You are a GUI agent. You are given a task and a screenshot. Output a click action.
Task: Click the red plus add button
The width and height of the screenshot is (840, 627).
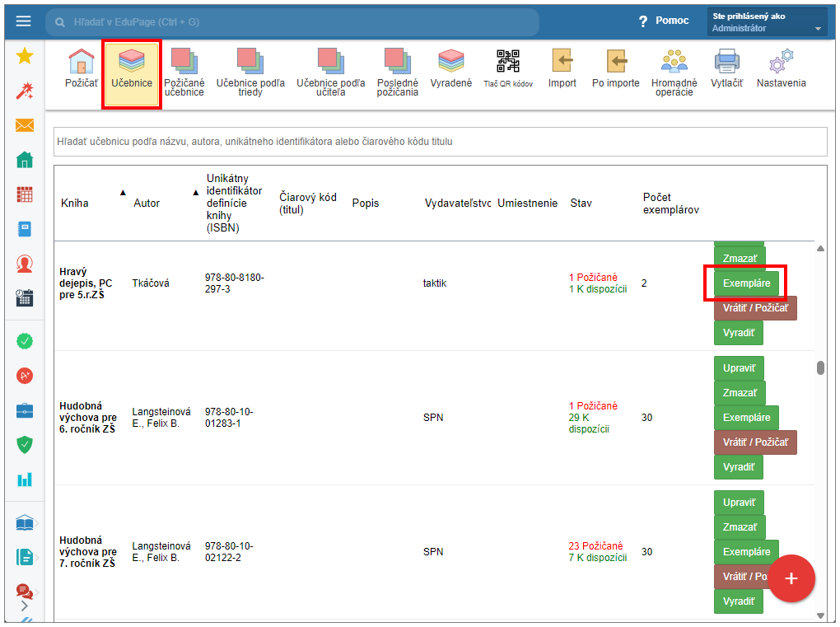tap(791, 578)
